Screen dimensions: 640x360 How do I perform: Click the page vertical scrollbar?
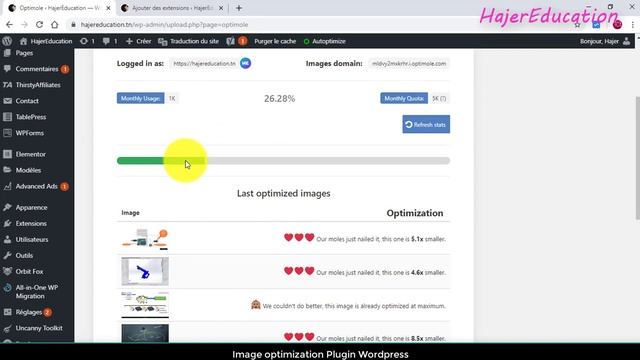pos(637,159)
